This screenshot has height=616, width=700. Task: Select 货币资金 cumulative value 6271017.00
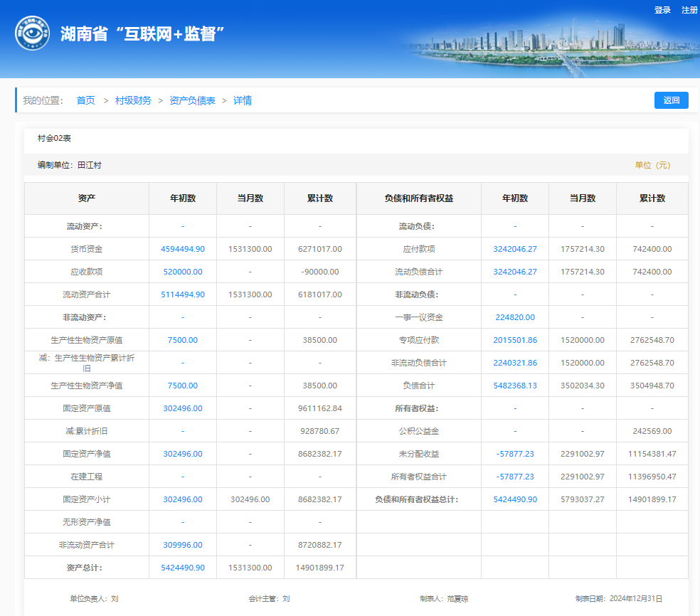click(x=320, y=249)
